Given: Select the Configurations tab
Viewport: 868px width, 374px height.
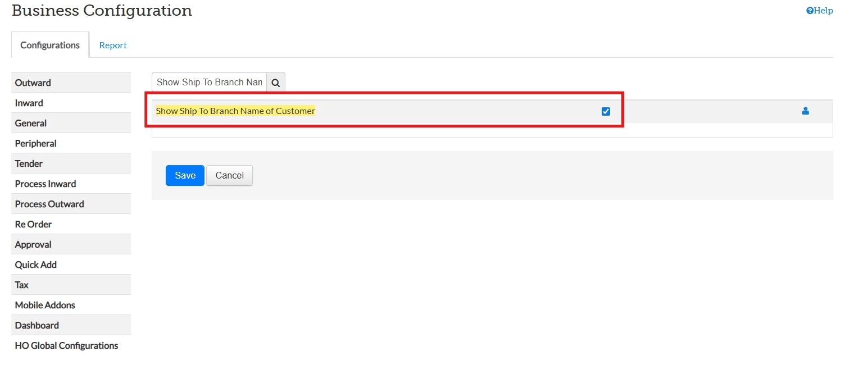Looking at the screenshot, I should click(50, 45).
